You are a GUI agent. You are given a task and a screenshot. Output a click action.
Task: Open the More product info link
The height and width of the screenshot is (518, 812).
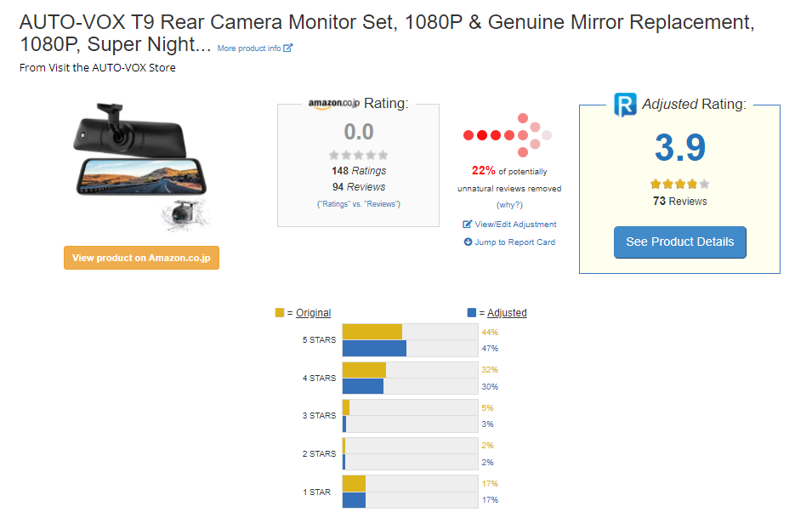249,48
